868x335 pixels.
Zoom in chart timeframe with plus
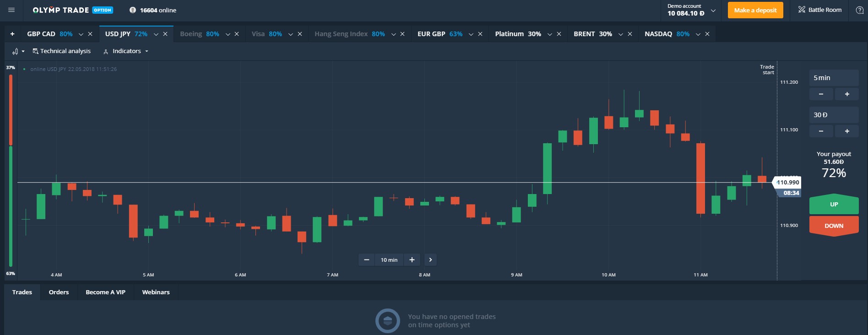[412, 260]
